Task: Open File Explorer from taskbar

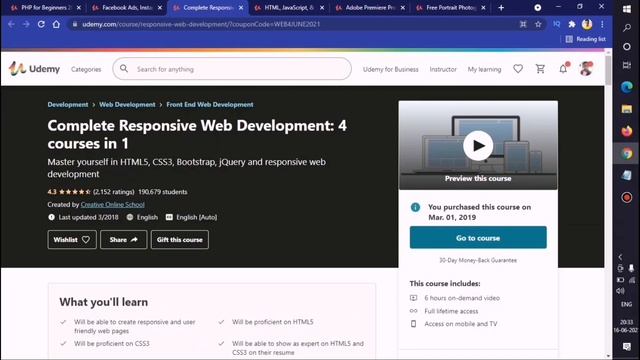Action: [627, 109]
